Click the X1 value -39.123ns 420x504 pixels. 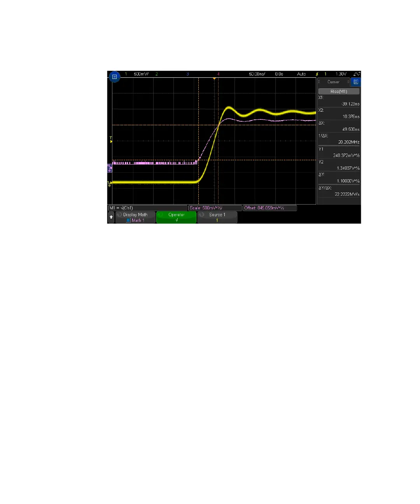point(350,104)
